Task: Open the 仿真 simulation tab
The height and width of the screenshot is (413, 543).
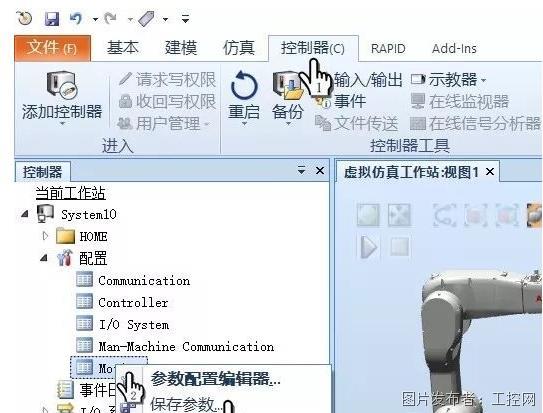Action: [x=239, y=48]
